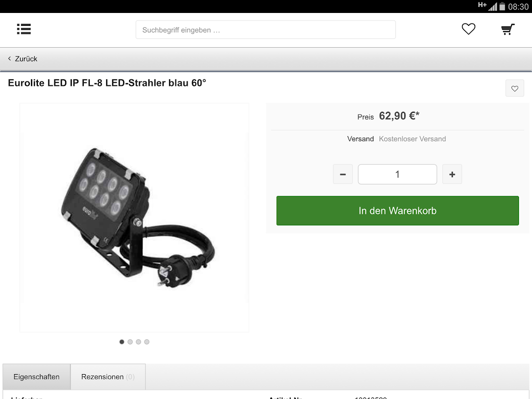Viewport: 532px width, 399px height.
Task: Click the Zurück back chevron
Action: click(9, 58)
